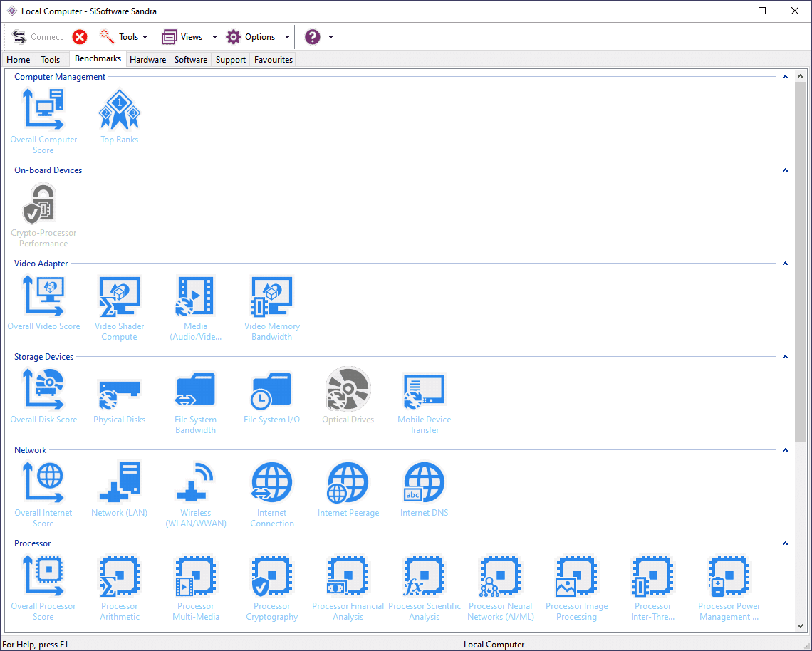The width and height of the screenshot is (812, 651).
Task: Open the Internet Peerage benchmark
Action: (348, 489)
